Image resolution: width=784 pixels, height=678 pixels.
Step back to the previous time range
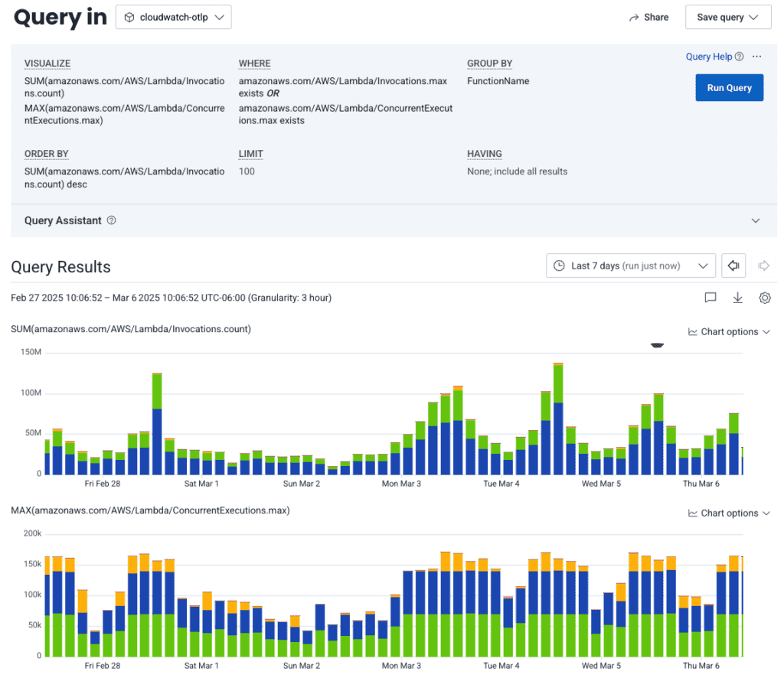coord(733,266)
